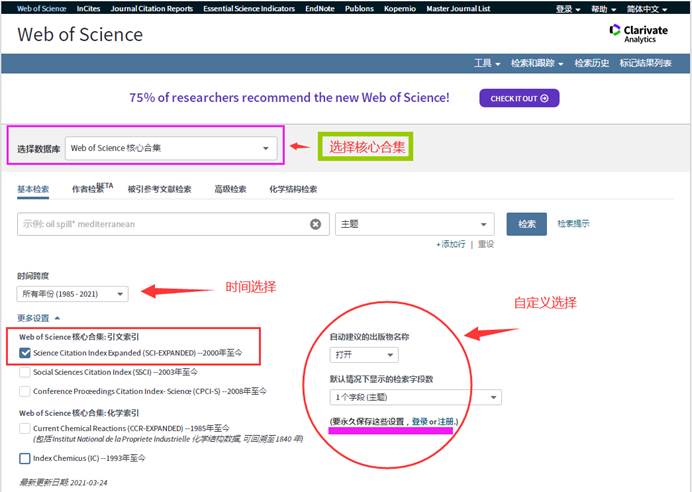Image resolution: width=692 pixels, height=492 pixels.
Task: Open the 1个字段 (主题) dropdown
Action: click(x=415, y=397)
